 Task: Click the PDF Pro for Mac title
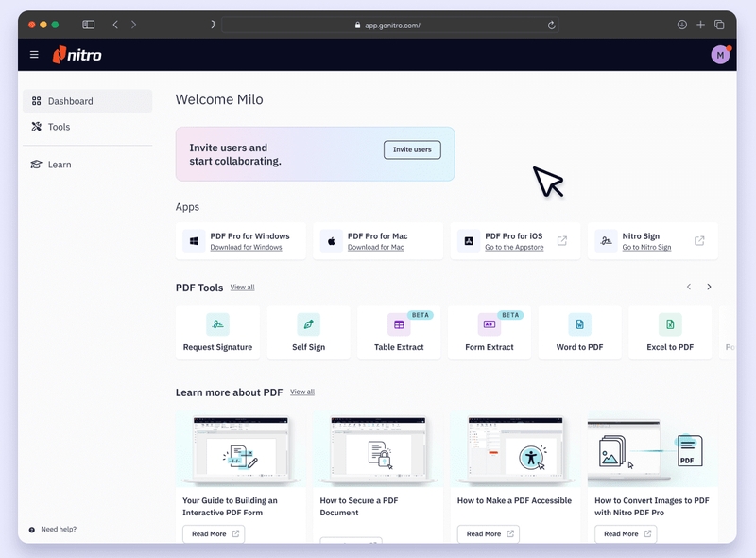pyautogui.click(x=377, y=236)
